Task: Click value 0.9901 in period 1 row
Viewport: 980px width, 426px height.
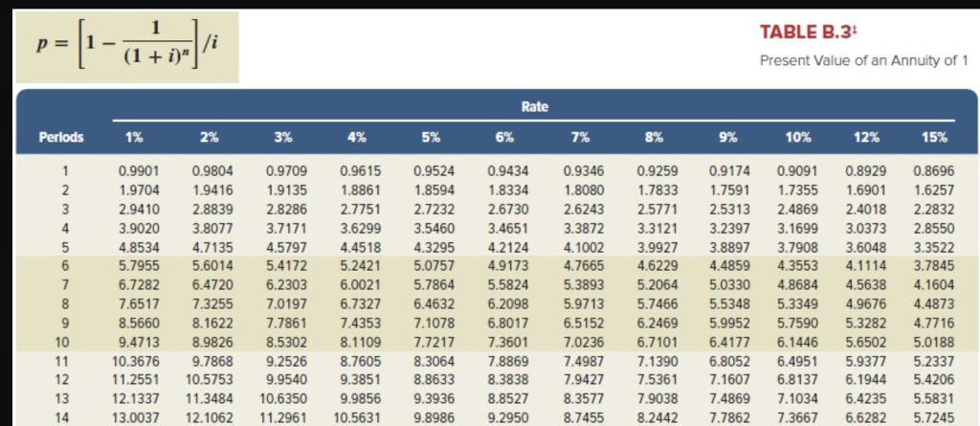Action: coord(139,170)
